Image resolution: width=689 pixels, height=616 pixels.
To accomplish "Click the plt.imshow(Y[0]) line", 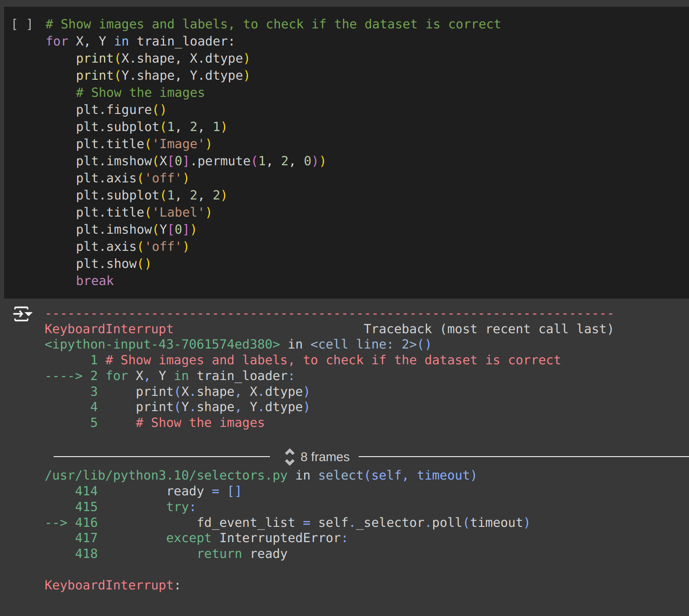I will point(136,230).
